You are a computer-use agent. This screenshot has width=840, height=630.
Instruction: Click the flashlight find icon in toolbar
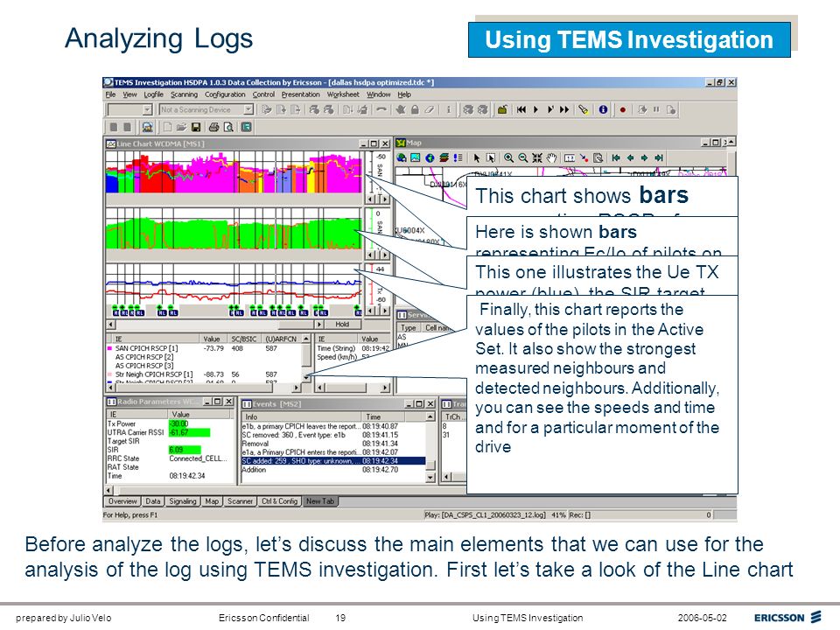pyautogui.click(x=584, y=110)
